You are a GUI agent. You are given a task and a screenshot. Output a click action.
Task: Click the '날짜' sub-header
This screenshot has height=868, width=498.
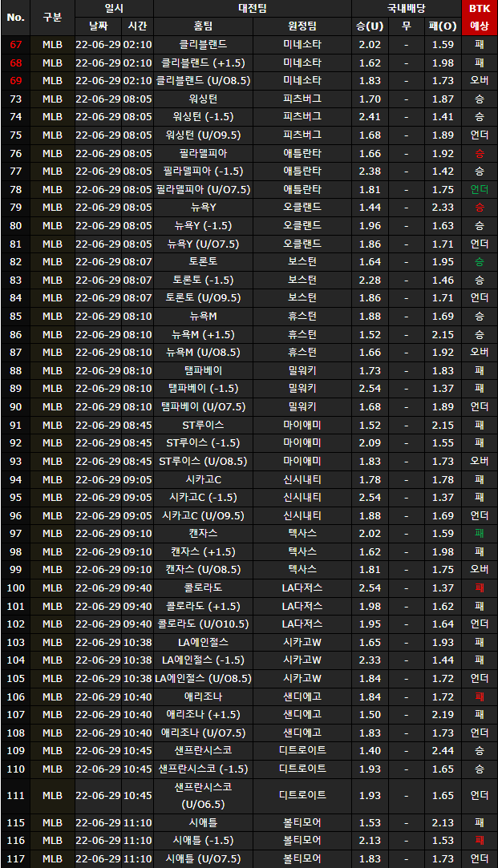98,26
